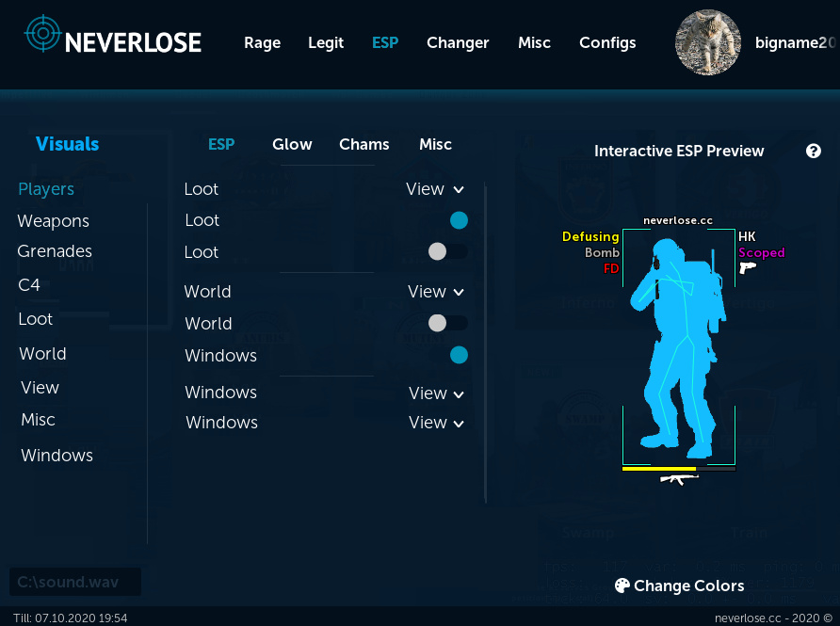
Task: Click the neverlose.cc - 2020 © footer text
Action: click(773, 618)
